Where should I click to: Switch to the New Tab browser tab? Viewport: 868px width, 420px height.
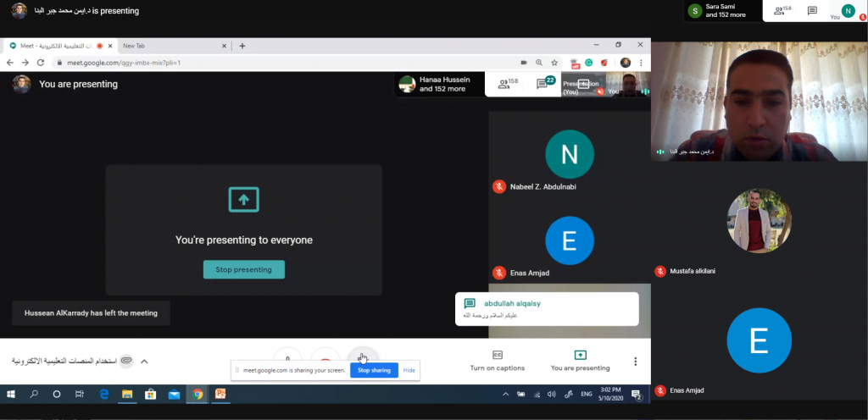click(170, 46)
